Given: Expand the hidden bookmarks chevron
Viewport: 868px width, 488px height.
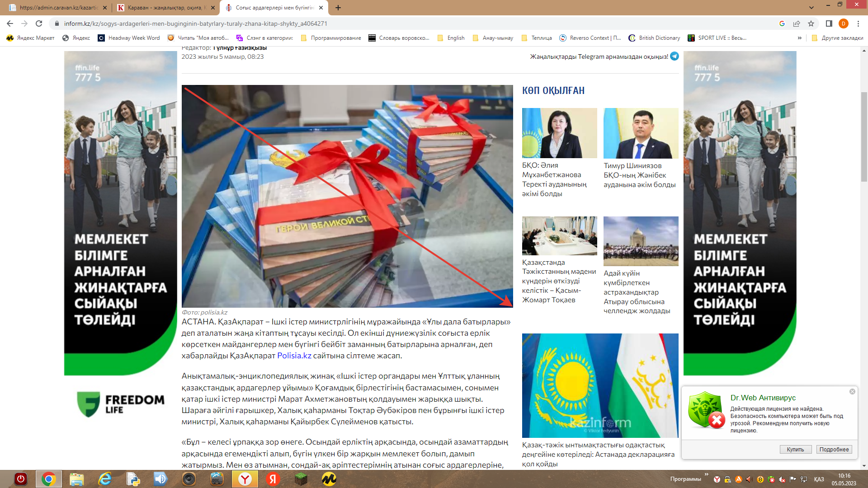Looking at the screenshot, I should click(x=799, y=38).
